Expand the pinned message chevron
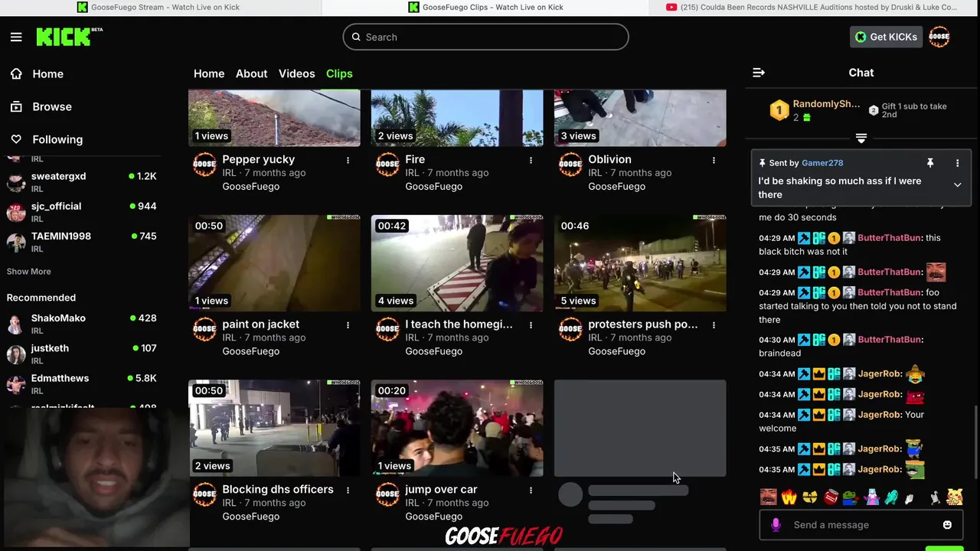Screen dimensions: 980x551 [957, 184]
